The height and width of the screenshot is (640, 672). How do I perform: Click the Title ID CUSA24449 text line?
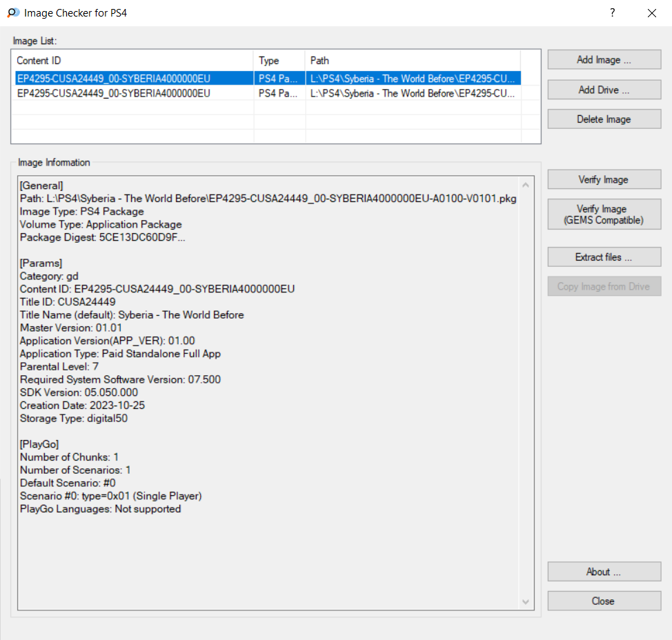(68, 302)
